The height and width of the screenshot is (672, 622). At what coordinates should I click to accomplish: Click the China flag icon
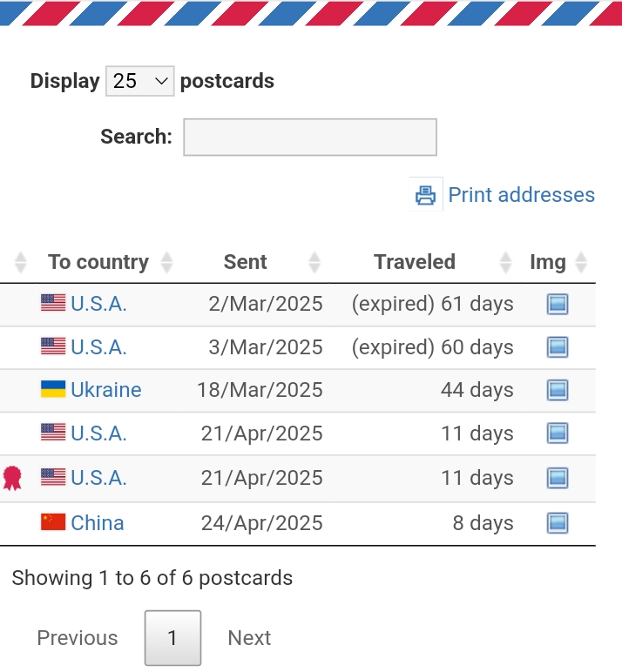[53, 521]
